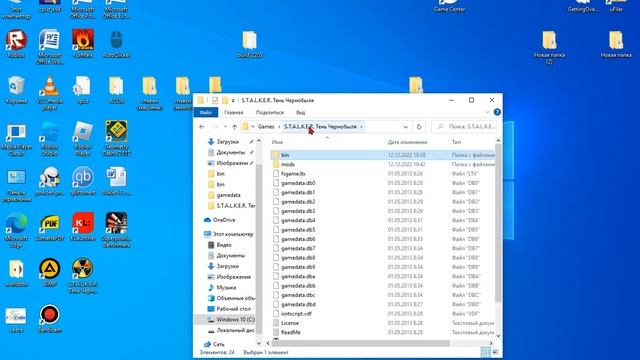
Task: Select the AIMP desktop icon
Action: [49, 272]
